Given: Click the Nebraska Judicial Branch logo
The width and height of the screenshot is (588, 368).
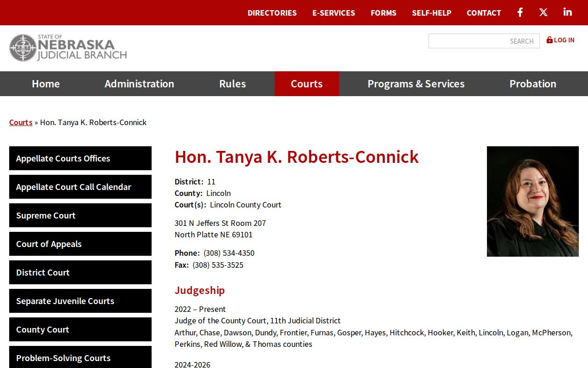Looking at the screenshot, I should (x=68, y=47).
